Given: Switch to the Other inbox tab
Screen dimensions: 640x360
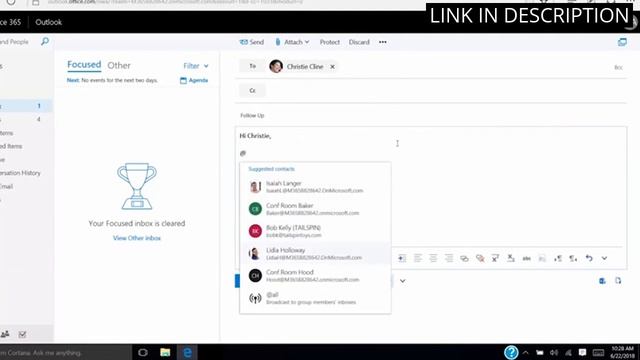Looking at the screenshot, I should click(119, 65).
